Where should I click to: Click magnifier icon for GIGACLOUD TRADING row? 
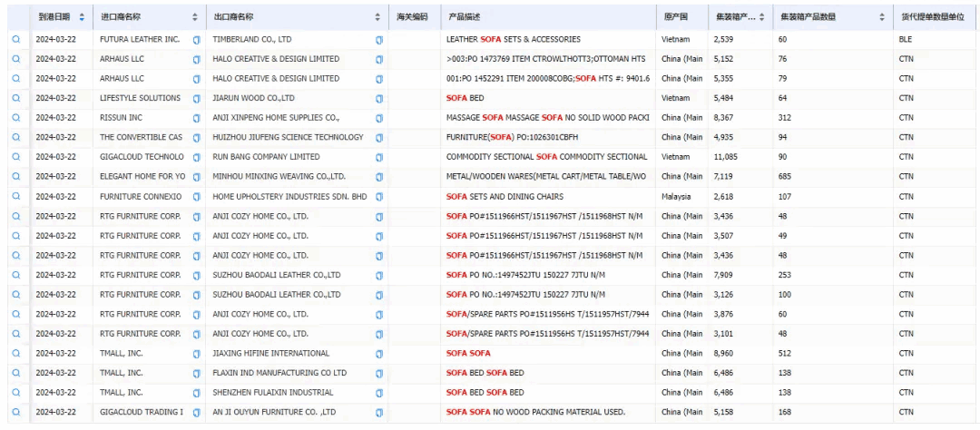(15, 413)
